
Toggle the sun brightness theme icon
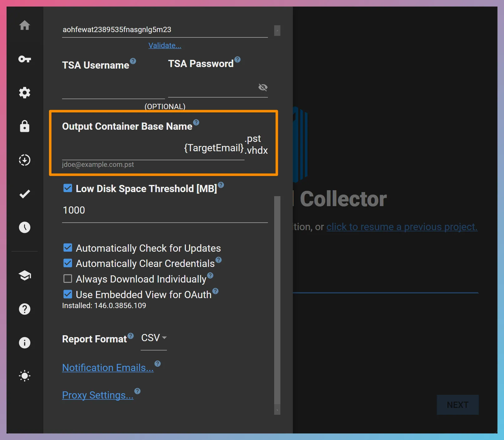click(25, 376)
